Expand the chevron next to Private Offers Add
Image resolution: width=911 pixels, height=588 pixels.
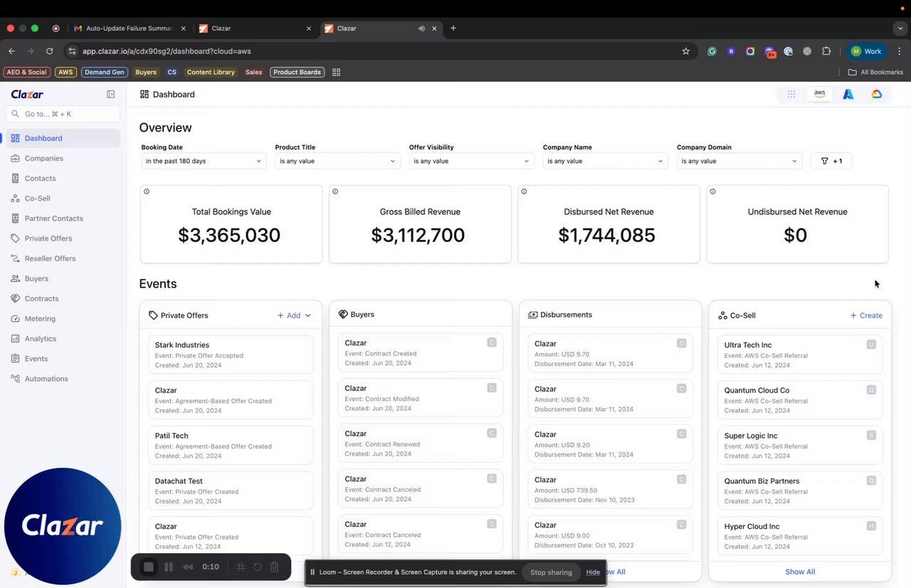coord(307,315)
